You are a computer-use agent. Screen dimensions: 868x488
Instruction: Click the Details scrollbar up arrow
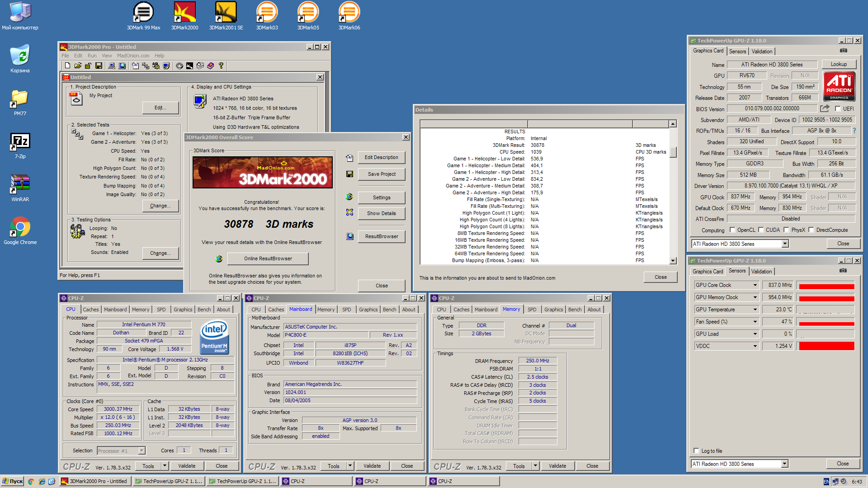point(673,124)
